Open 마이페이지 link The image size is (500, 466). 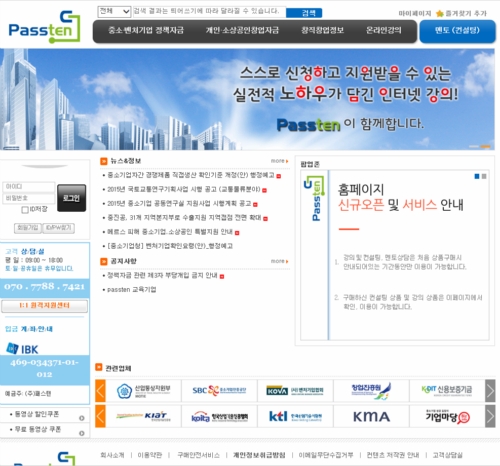click(x=415, y=13)
